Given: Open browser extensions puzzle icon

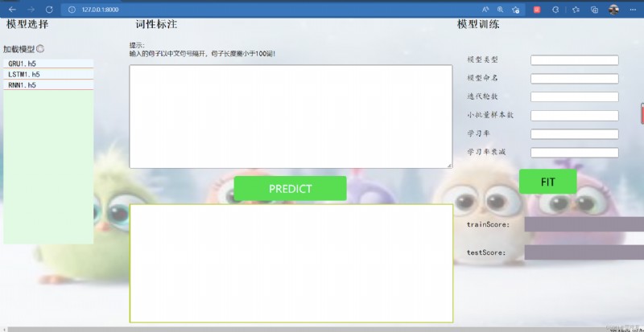Looking at the screenshot, I should (555, 10).
